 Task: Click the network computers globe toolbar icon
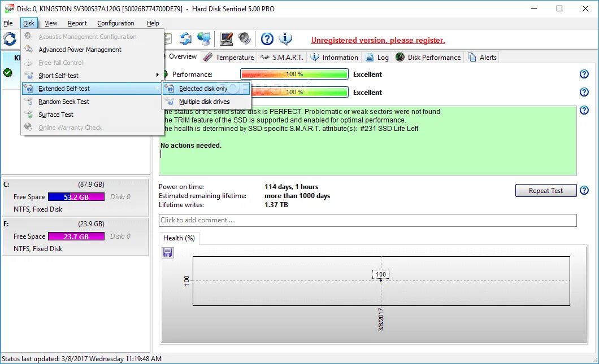pos(205,38)
